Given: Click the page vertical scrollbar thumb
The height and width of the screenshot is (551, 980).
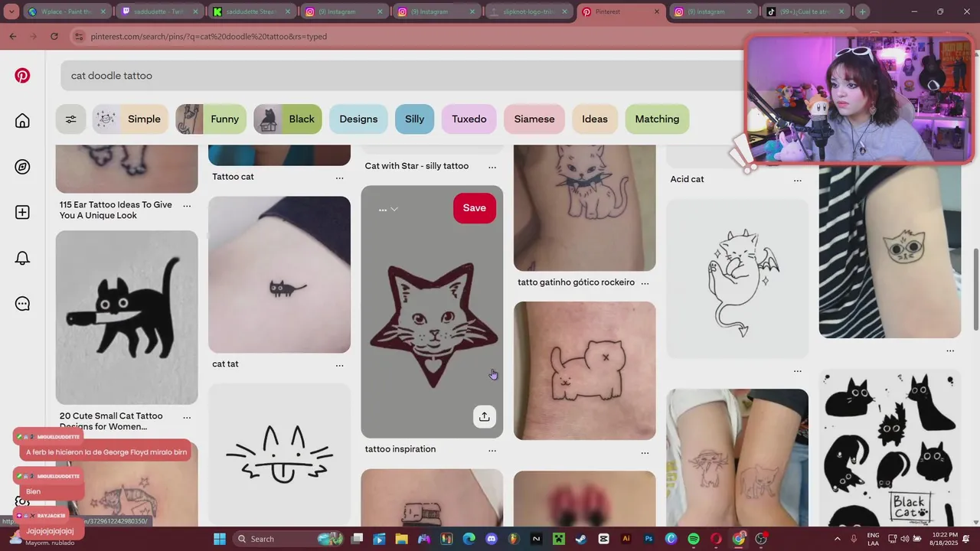Looking at the screenshot, I should pos(975,289).
